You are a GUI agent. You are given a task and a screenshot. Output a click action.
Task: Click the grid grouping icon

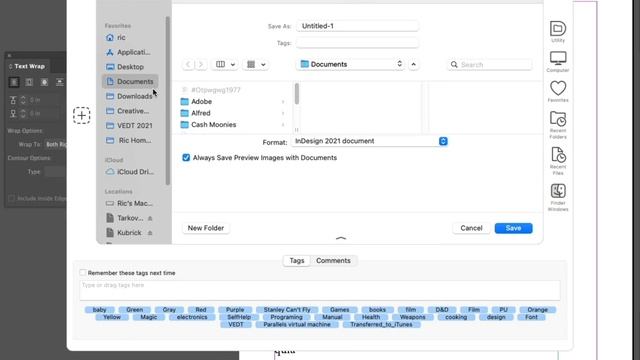[x=251, y=64]
